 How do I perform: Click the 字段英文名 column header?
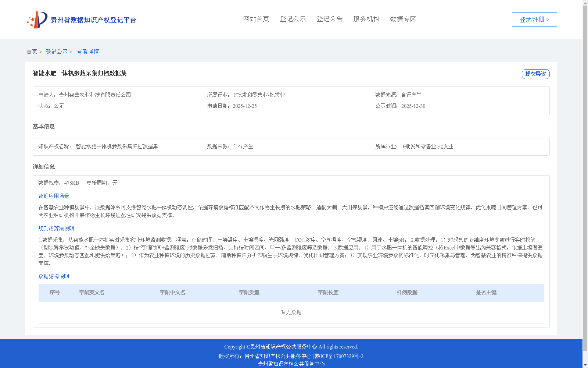click(x=92, y=293)
